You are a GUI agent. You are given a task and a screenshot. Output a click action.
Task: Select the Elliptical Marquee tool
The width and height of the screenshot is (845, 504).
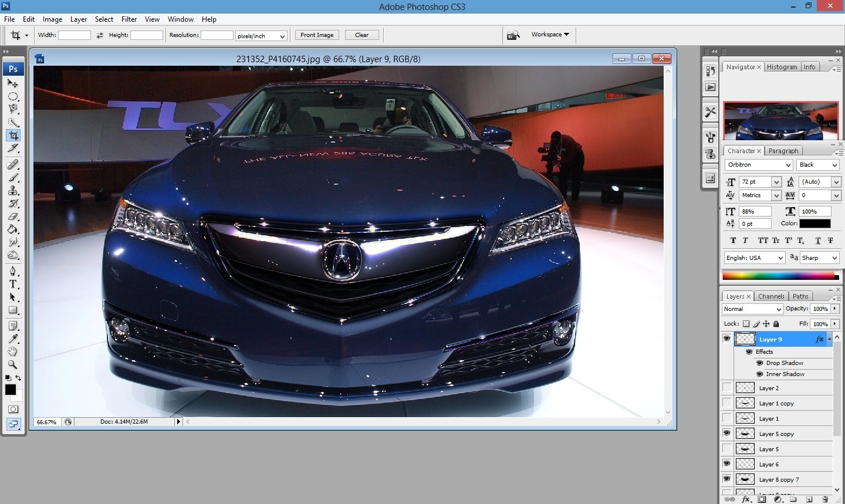tap(12, 97)
